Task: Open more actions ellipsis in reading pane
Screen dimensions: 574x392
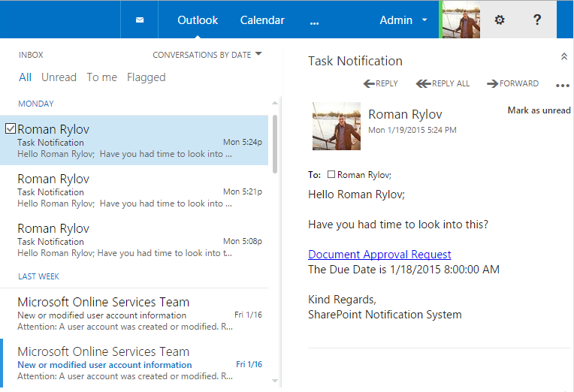Action: [x=563, y=85]
